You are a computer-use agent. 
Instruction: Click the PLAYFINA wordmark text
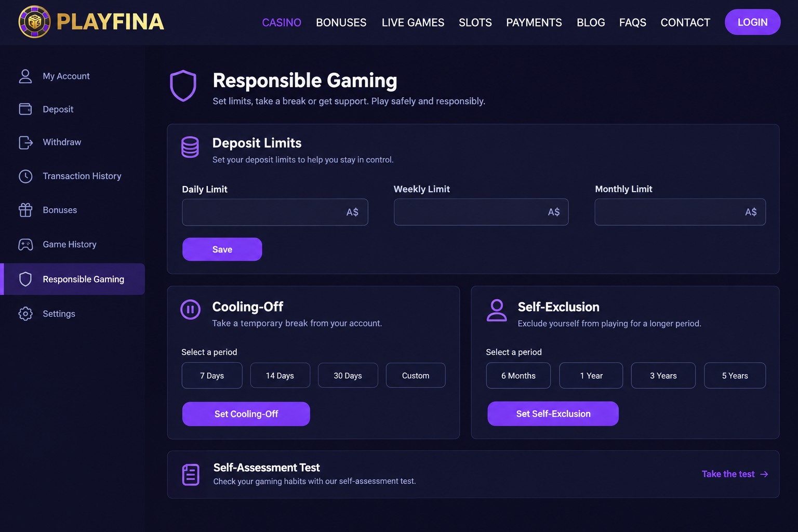point(110,22)
